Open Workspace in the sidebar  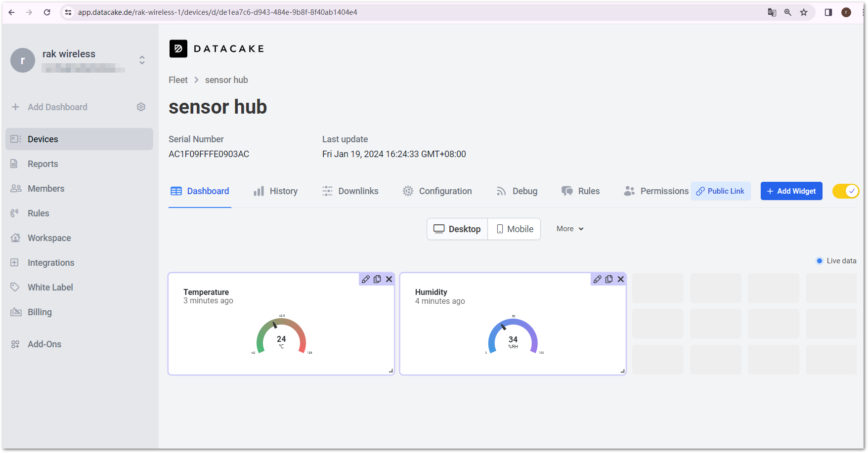[x=79, y=238]
